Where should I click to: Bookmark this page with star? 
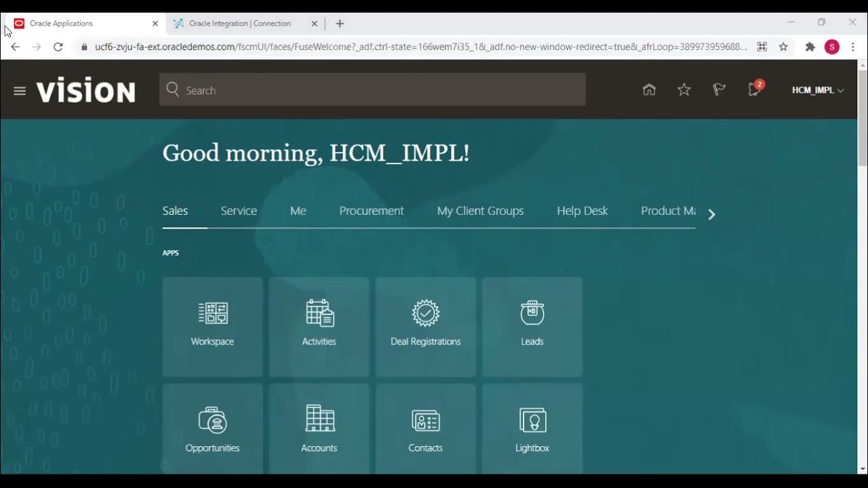coord(783,47)
